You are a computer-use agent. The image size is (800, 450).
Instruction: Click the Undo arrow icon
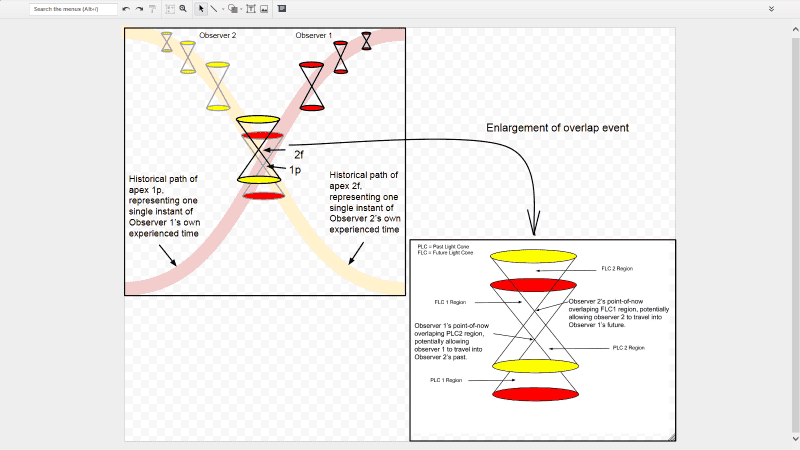[x=126, y=9]
